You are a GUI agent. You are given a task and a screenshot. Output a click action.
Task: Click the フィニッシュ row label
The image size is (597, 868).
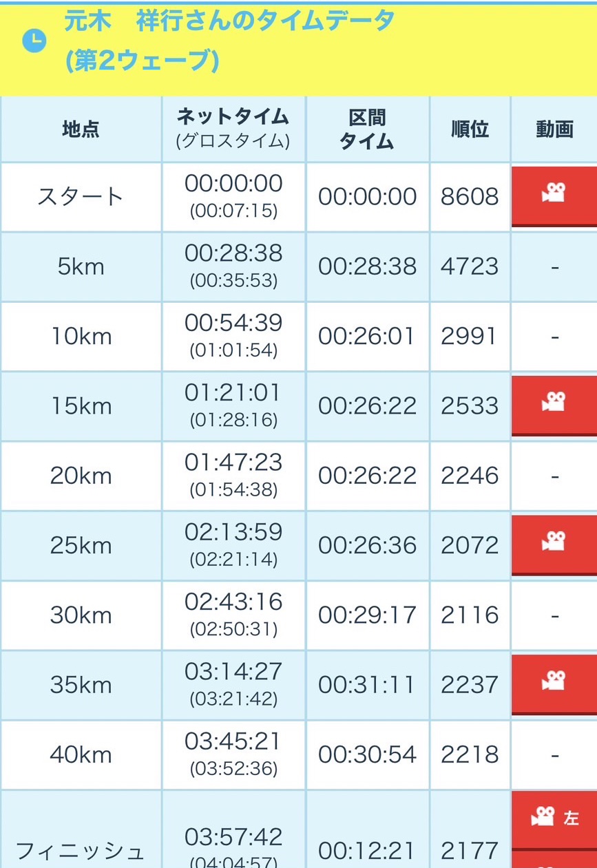(81, 851)
